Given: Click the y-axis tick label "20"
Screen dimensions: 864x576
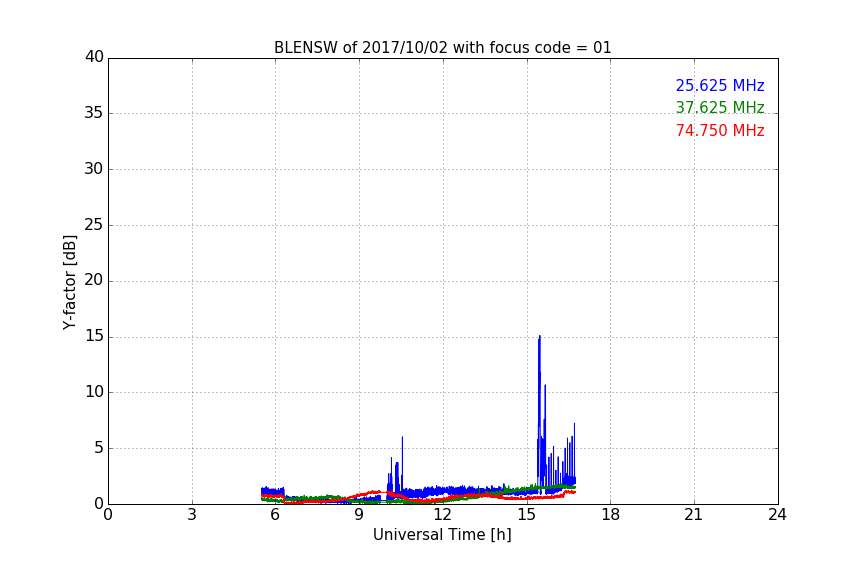Looking at the screenshot, I should point(94,280).
